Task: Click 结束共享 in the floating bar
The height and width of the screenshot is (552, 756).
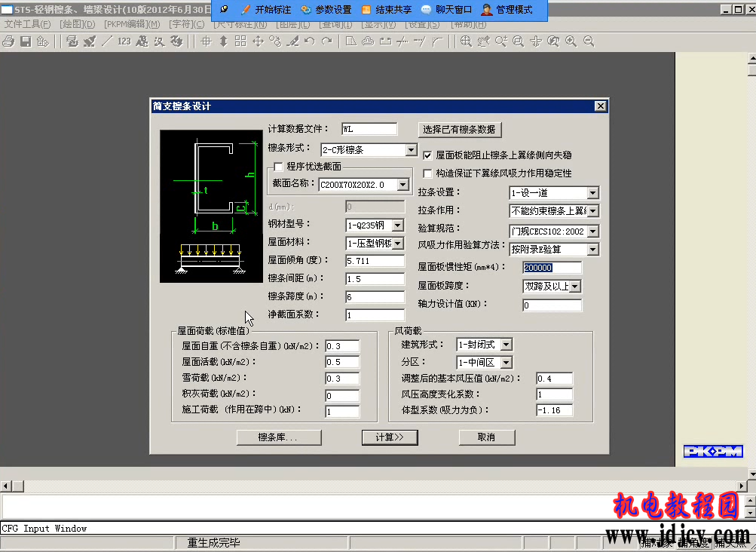Action: pyautogui.click(x=387, y=10)
